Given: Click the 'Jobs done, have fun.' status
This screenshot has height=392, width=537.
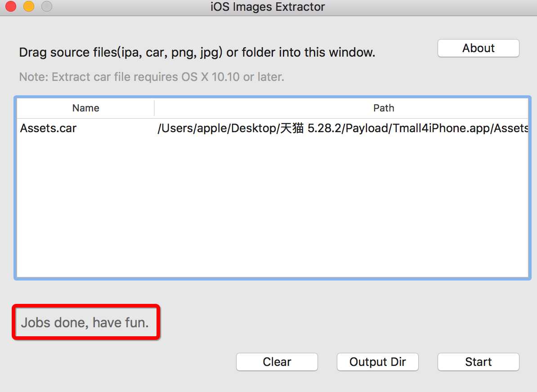Looking at the screenshot, I should click(85, 322).
